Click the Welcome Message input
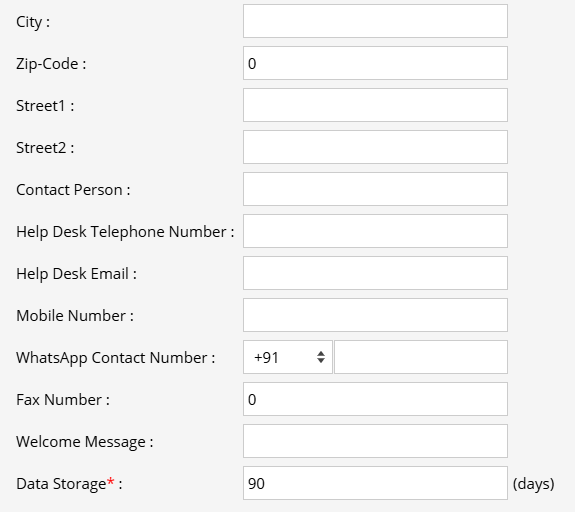575x512 pixels. pyautogui.click(x=375, y=441)
